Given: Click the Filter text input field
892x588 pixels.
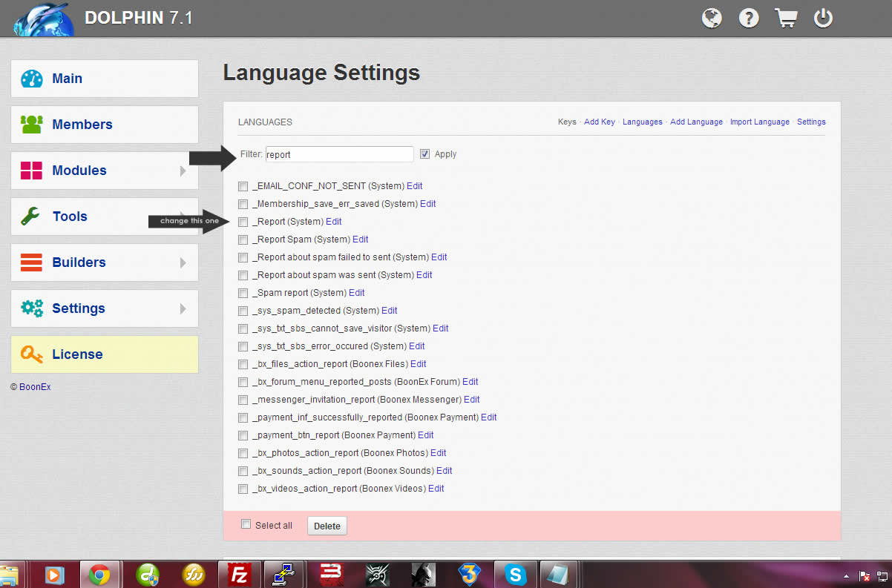Looking at the screenshot, I should tap(339, 154).
